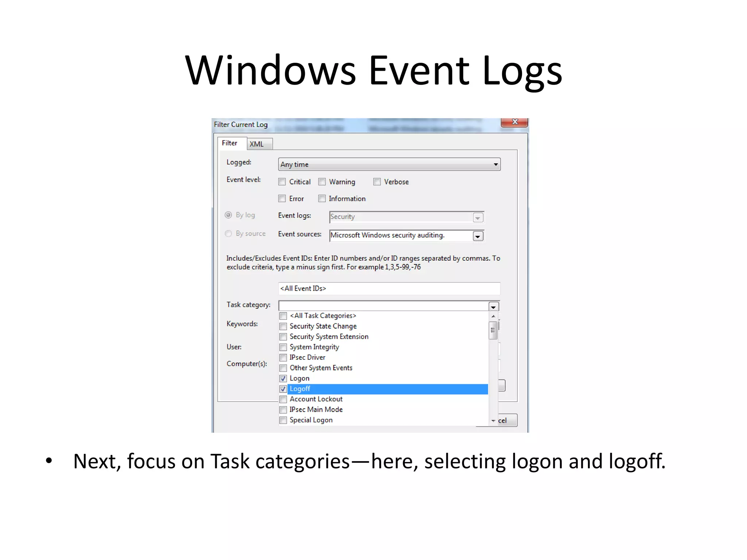Open the Event sources dropdown arrow
Image resolution: width=747 pixels, height=560 pixels.
click(x=478, y=236)
